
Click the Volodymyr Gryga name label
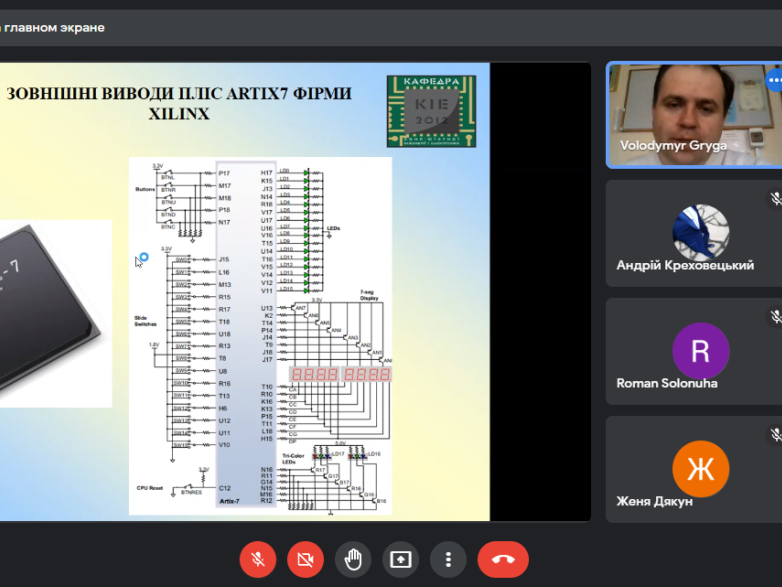coord(673,146)
